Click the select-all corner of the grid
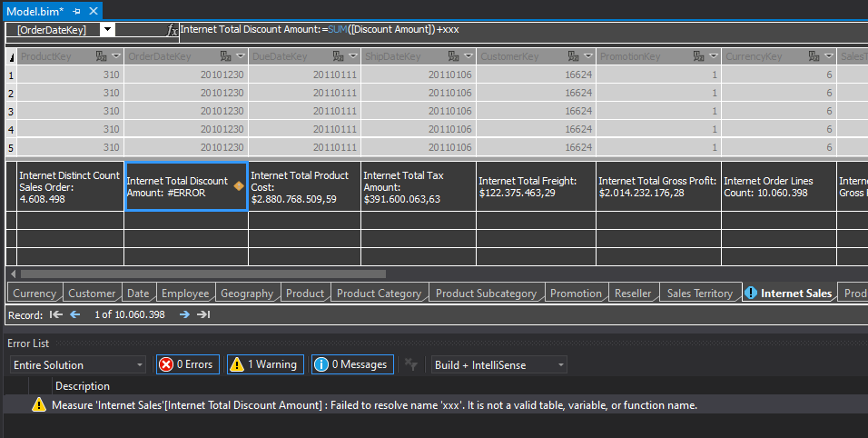The height and width of the screenshot is (438, 868). click(11, 56)
